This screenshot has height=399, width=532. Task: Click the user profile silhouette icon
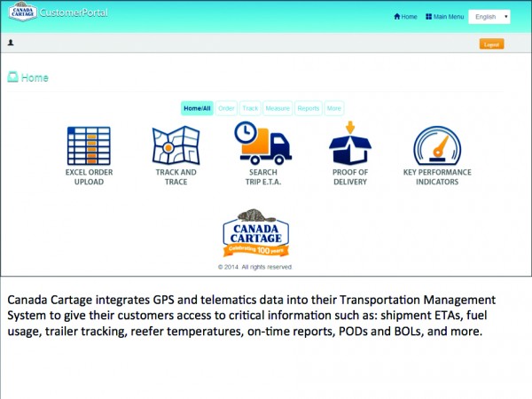point(11,43)
